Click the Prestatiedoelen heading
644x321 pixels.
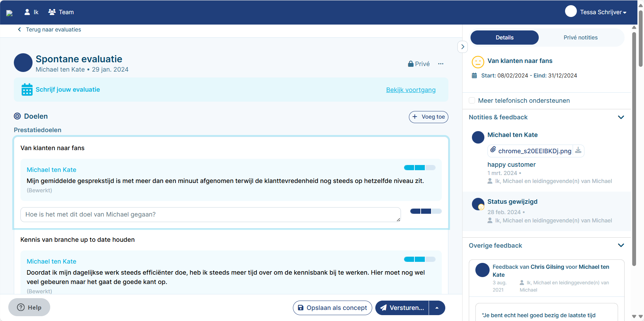tap(37, 130)
